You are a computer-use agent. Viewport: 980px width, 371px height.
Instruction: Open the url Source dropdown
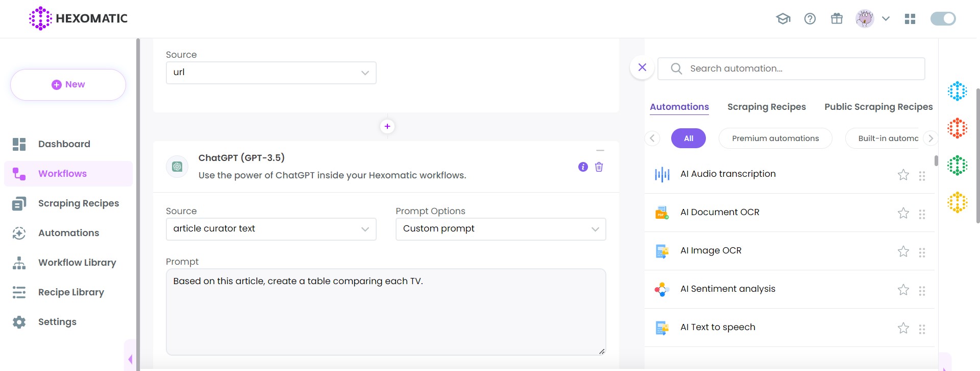(271, 73)
